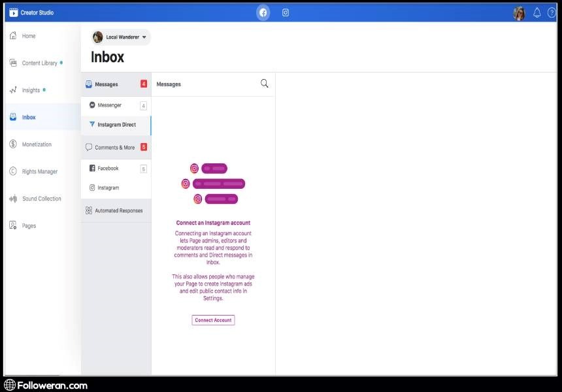Expand the Comments & More section
This screenshot has height=392, width=562.
click(x=116, y=148)
